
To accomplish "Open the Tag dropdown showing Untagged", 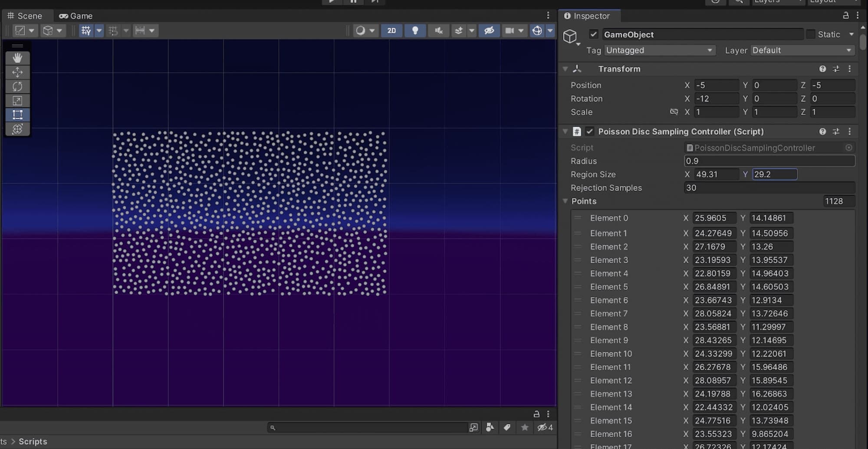I will click(x=660, y=50).
